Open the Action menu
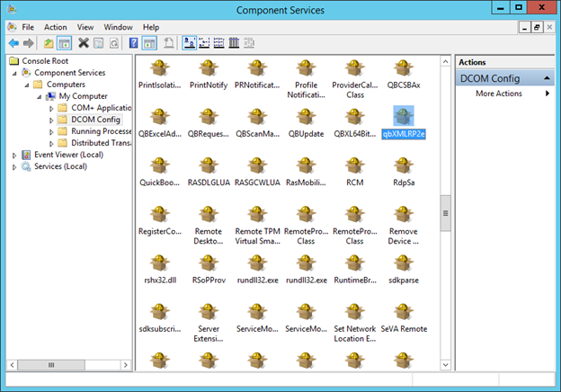The width and height of the screenshot is (561, 392). [56, 28]
